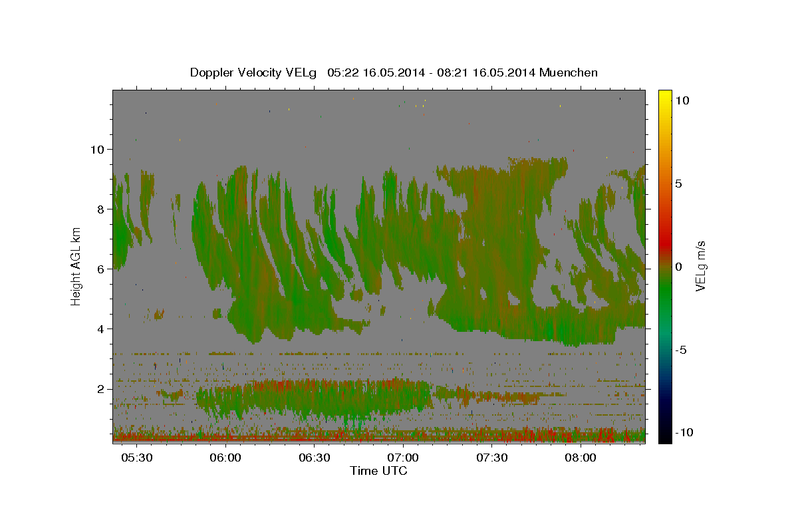Viewport: 798px width, 532px height.
Task: Click the colorbar value label 0
Action: pyautogui.click(x=679, y=267)
